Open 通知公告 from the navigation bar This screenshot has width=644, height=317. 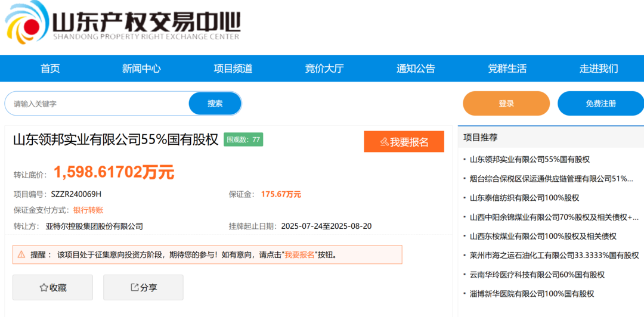(416, 69)
